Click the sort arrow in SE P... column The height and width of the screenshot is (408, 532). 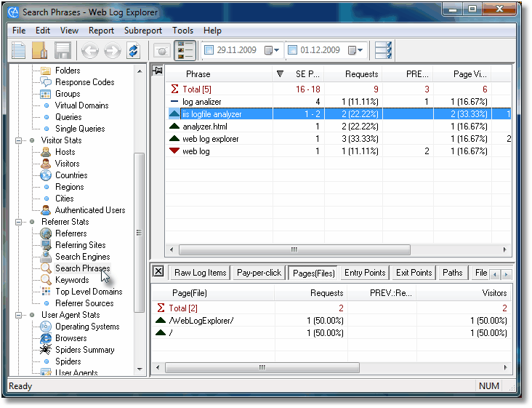click(x=280, y=74)
